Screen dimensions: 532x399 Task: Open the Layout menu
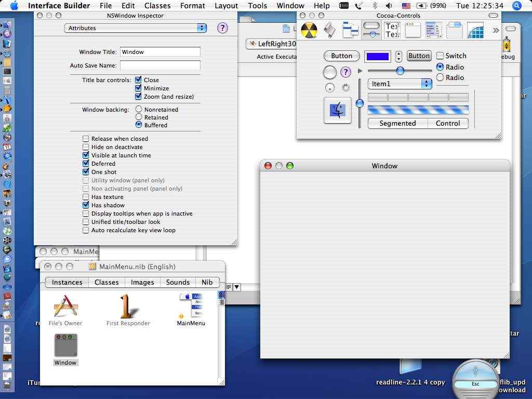coord(227,6)
